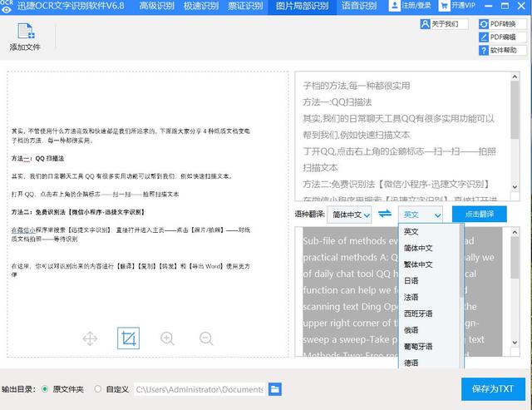Click the OCR eye logo icon

(x=7, y=7)
